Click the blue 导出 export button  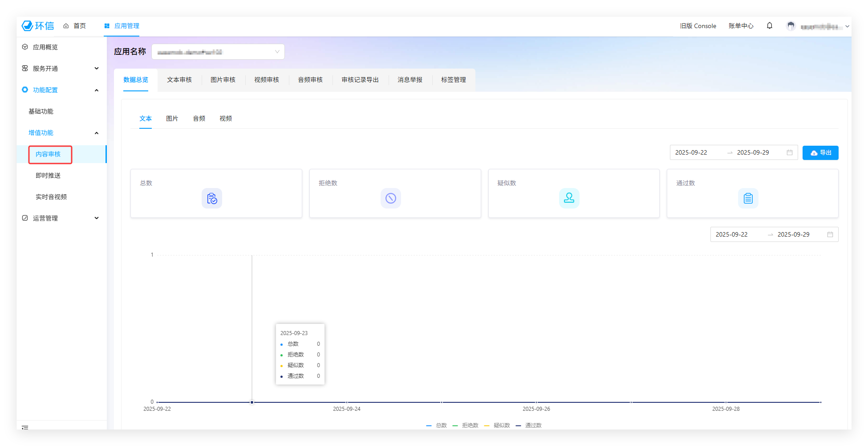[x=820, y=153]
